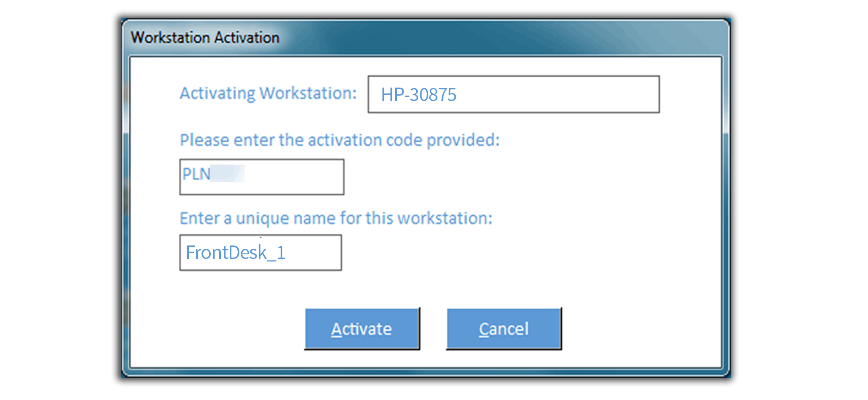Click the PLN letters in code field
The image size is (868, 400).
196,174
